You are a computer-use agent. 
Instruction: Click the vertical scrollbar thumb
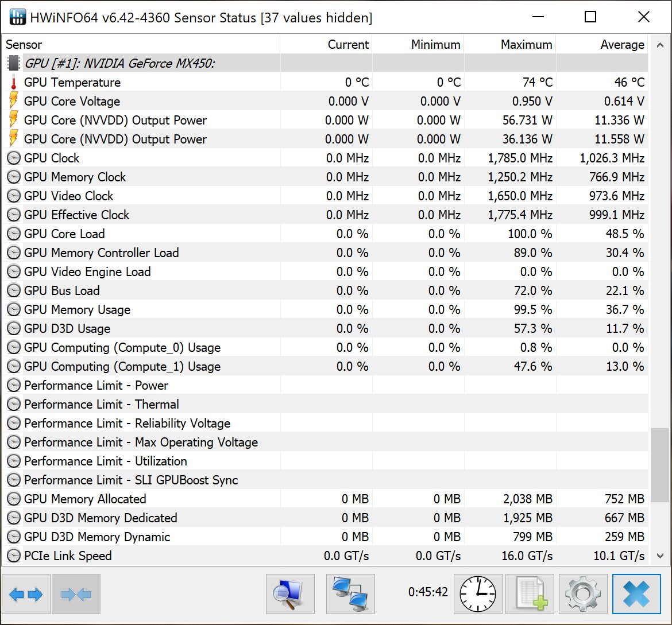pyautogui.click(x=659, y=464)
